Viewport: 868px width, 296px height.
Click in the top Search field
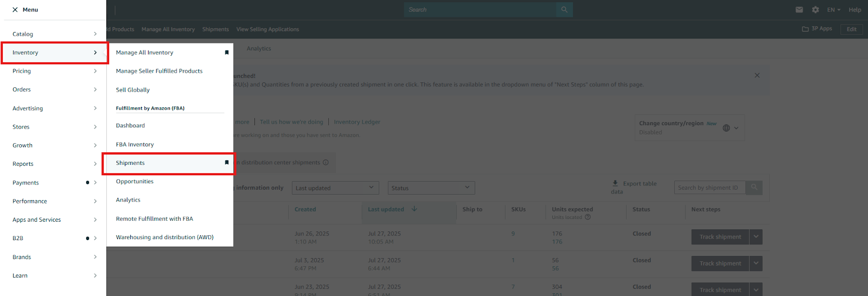[x=480, y=10]
